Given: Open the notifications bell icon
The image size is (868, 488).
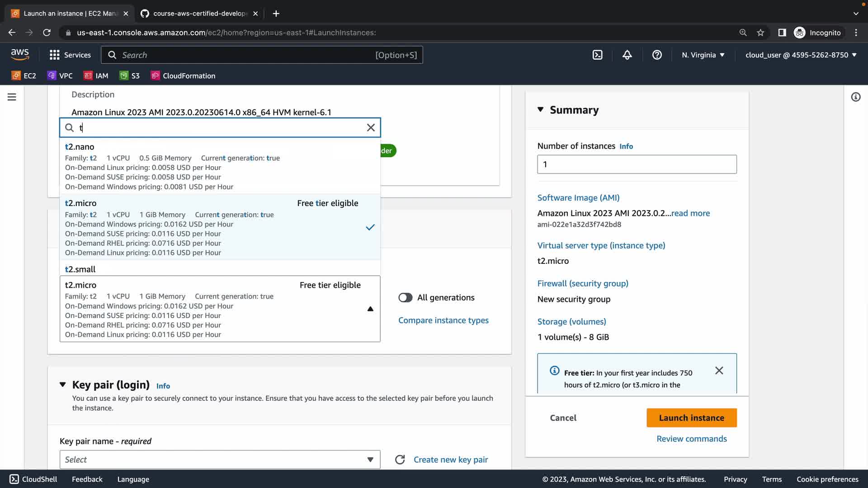Looking at the screenshot, I should 627,55.
